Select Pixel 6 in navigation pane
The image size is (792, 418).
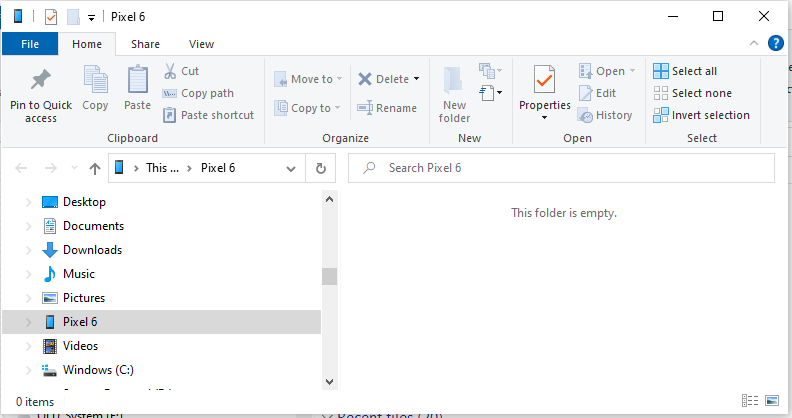point(162,322)
